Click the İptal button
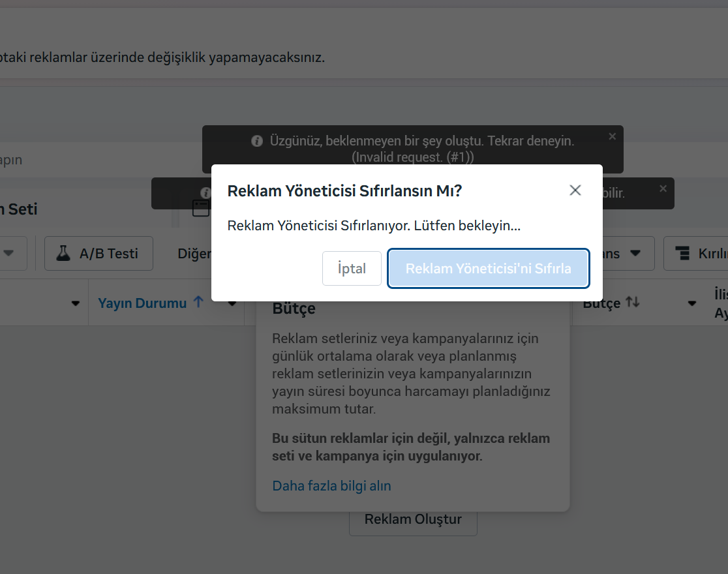The height and width of the screenshot is (574, 728). coord(352,269)
